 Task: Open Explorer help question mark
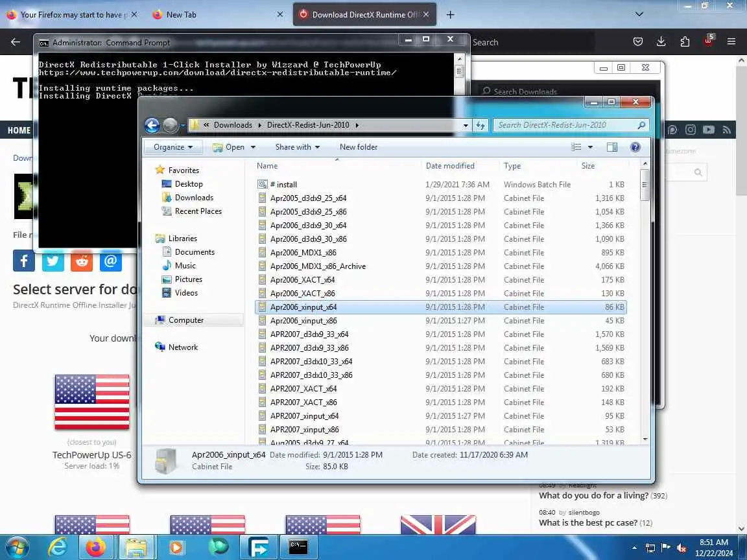click(x=635, y=147)
